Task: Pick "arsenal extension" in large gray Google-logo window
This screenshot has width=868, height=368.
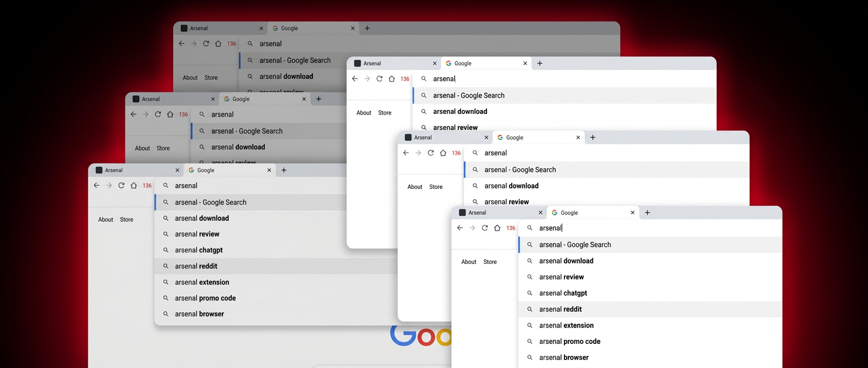Action: pos(276,282)
